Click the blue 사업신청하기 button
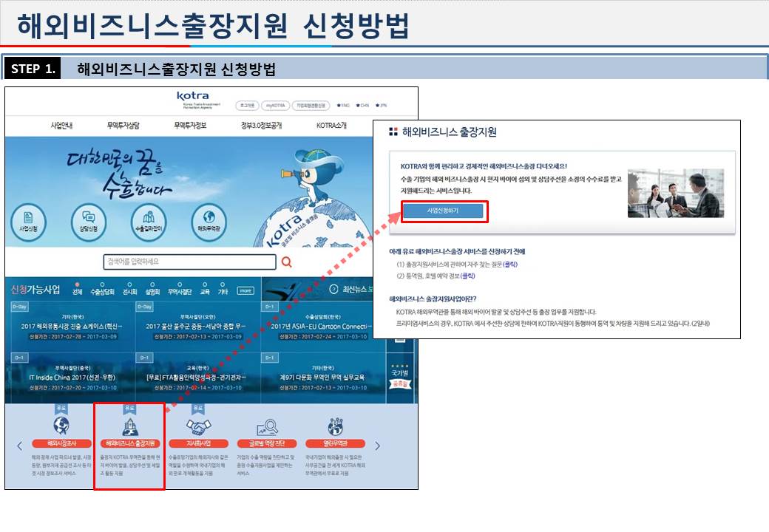The image size is (769, 532). [x=443, y=211]
